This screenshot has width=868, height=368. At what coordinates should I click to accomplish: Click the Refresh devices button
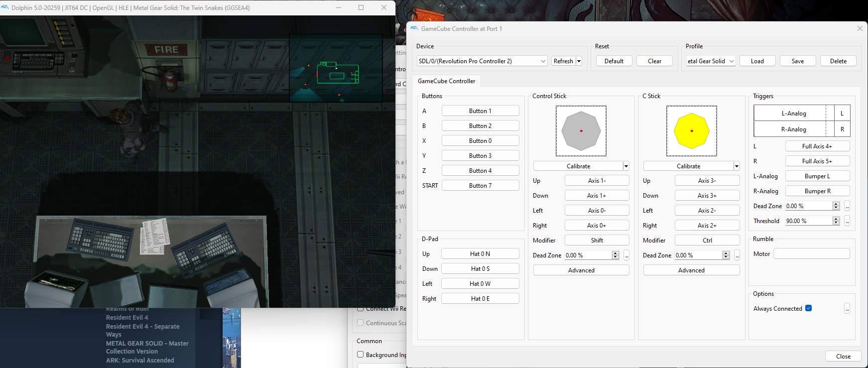(563, 61)
